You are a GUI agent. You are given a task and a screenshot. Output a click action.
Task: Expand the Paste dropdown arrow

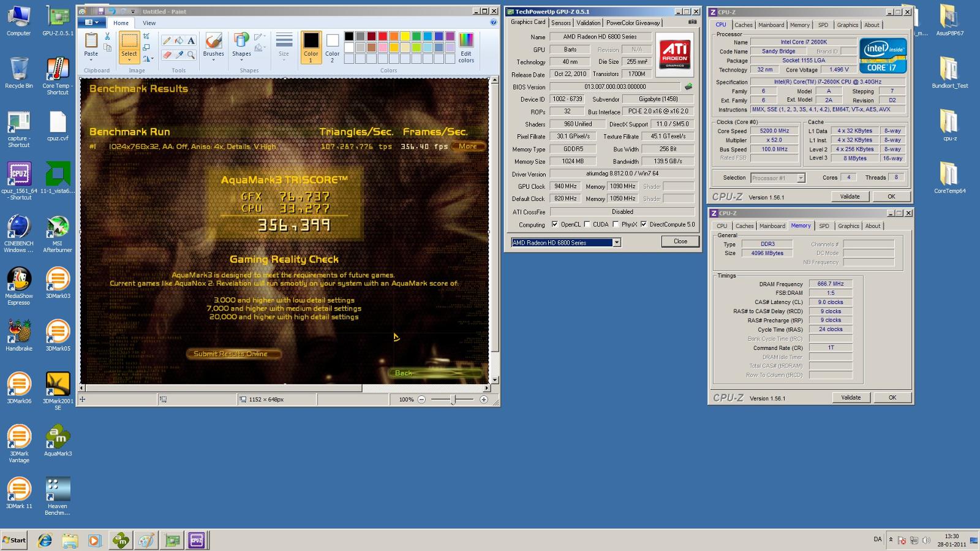coord(91,60)
